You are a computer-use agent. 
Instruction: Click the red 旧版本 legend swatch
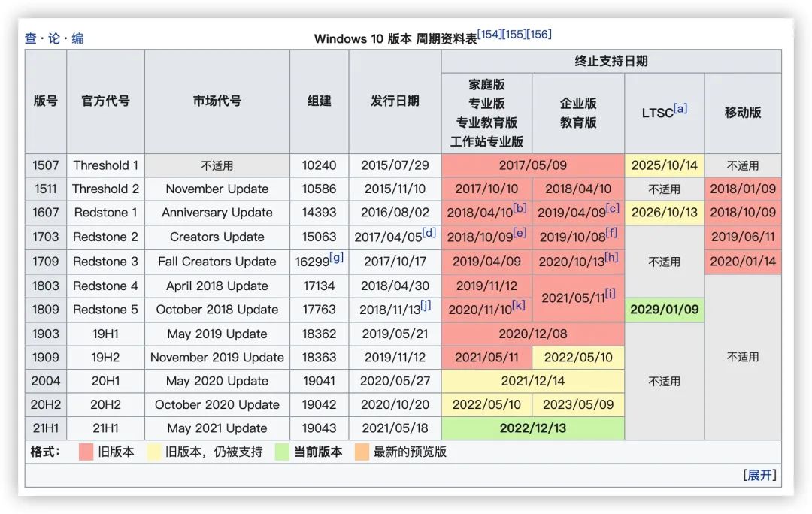[x=86, y=452]
